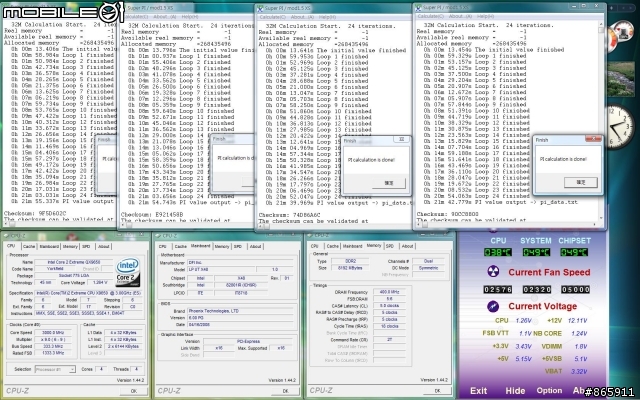This screenshot has height=400, width=640.
Task: Click the VBAT voltage reading 3.32V
Action: point(579,371)
